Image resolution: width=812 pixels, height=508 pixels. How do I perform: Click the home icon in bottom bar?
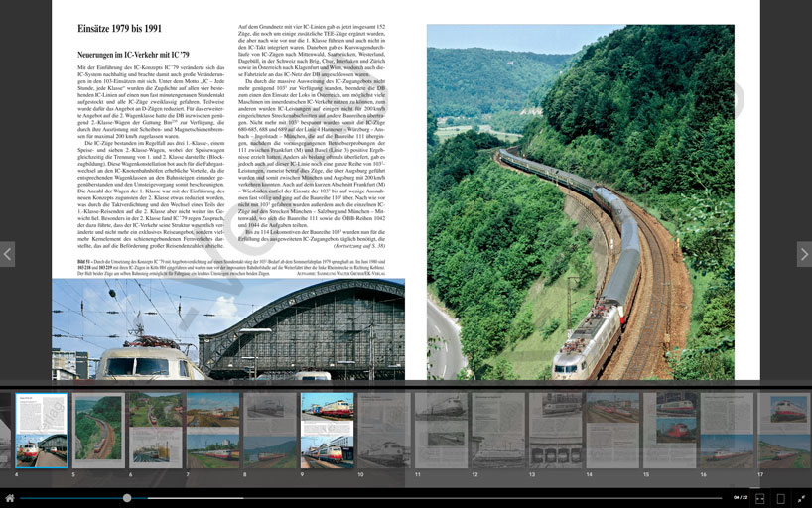(10, 498)
